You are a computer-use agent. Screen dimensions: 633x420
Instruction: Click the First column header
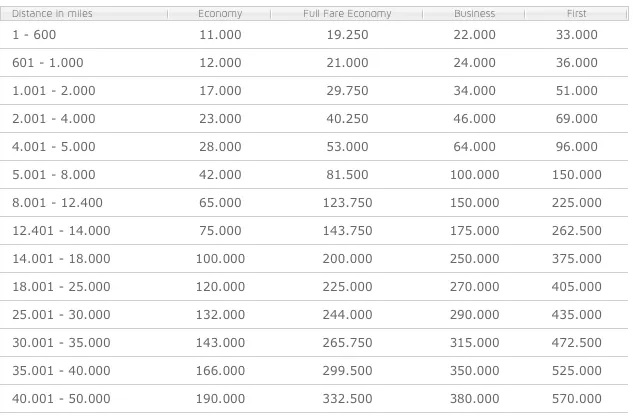click(x=576, y=13)
